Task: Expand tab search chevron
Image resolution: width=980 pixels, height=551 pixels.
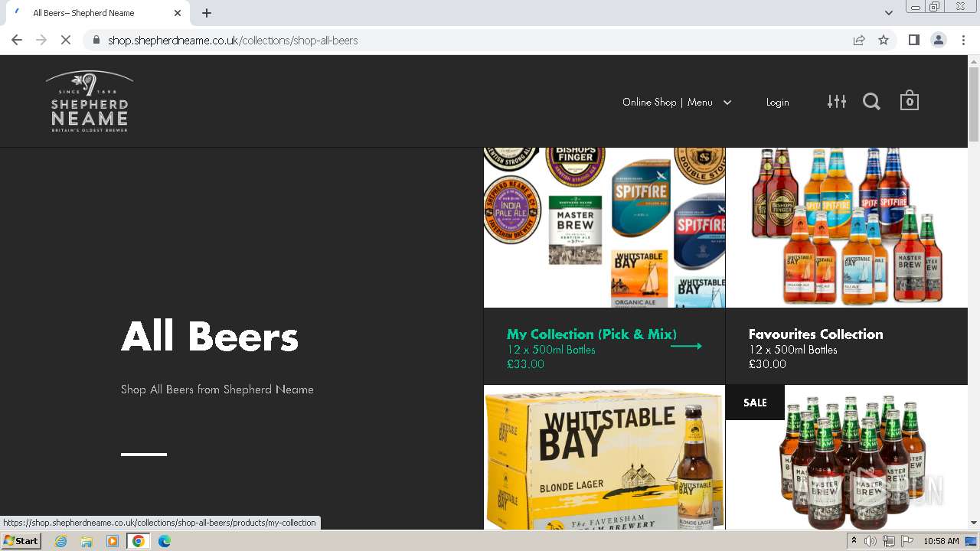Action: (x=888, y=12)
